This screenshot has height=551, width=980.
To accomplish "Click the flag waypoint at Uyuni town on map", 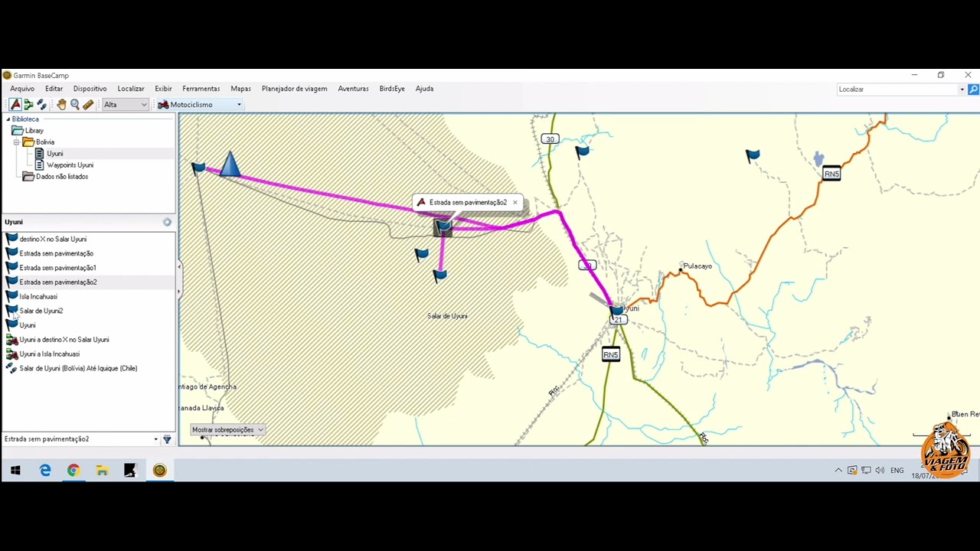I will click(x=617, y=311).
